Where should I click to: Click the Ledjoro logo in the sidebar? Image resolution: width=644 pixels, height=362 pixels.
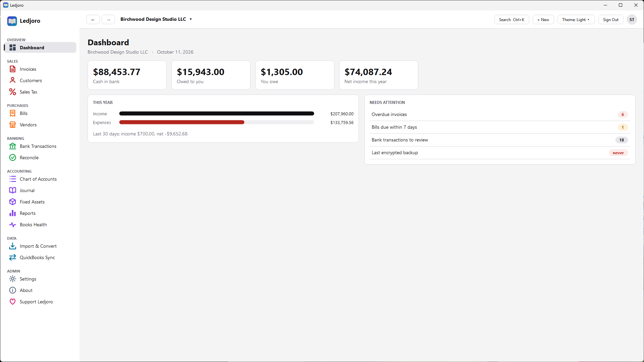click(x=12, y=21)
